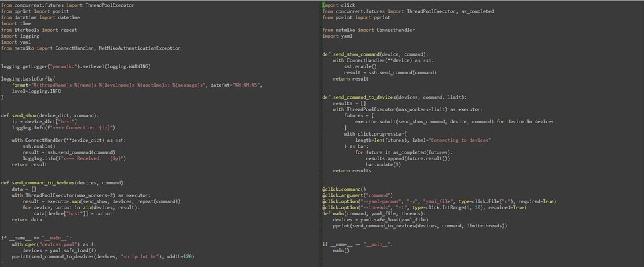Click 'def main(command, yaml_file, threads):' line
The image size is (644, 267).
tap(374, 214)
